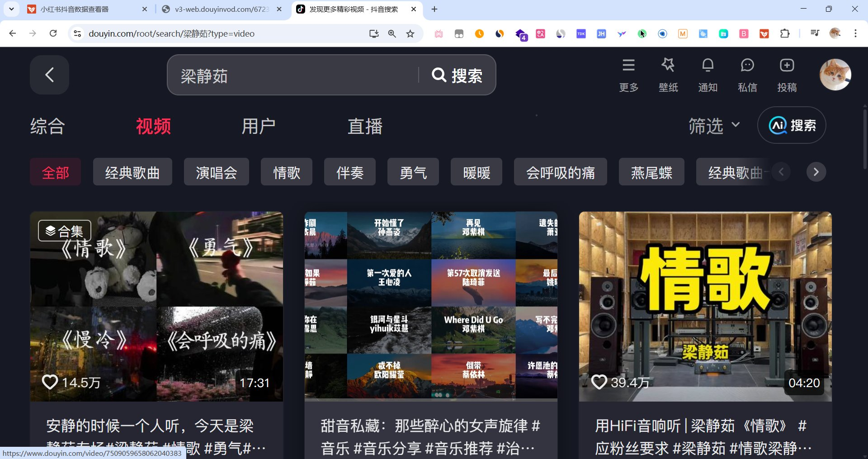Bookmark this page with the star icon
868x459 pixels.
pyautogui.click(x=410, y=33)
